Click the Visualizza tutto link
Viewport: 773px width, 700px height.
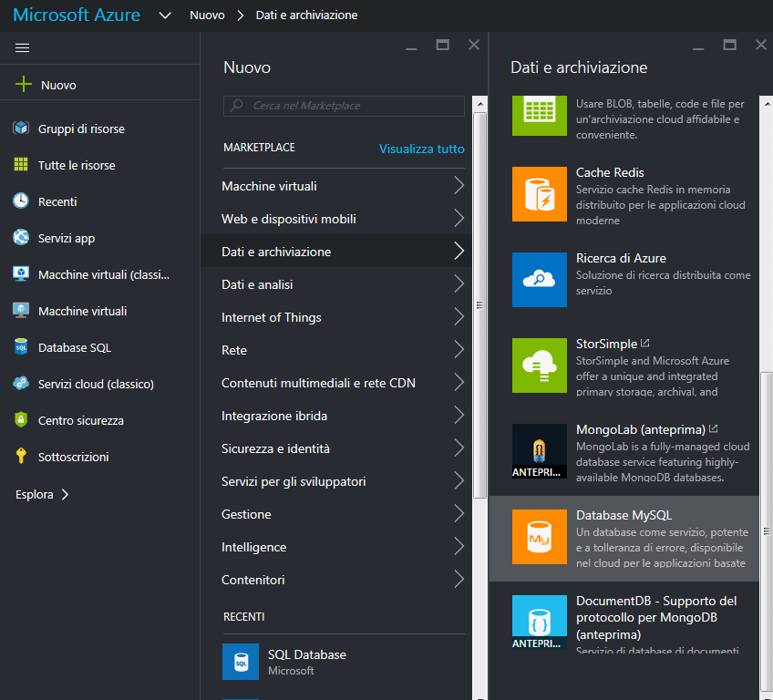coord(421,149)
